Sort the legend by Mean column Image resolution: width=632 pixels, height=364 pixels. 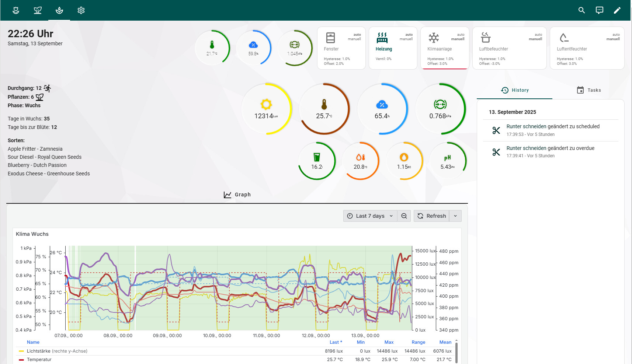(445, 342)
